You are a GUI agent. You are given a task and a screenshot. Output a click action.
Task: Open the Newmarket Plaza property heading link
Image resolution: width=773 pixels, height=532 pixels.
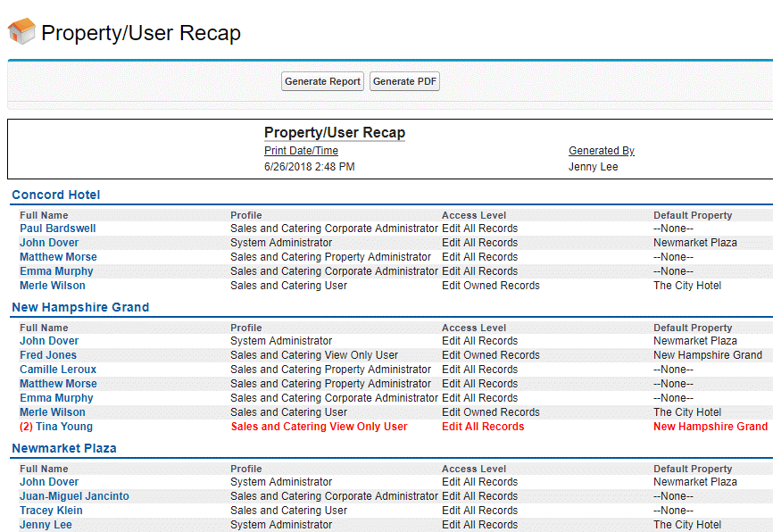pos(64,448)
